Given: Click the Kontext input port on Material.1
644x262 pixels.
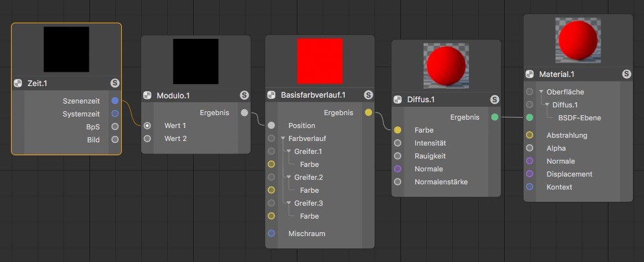Looking at the screenshot, I should click(x=529, y=186).
